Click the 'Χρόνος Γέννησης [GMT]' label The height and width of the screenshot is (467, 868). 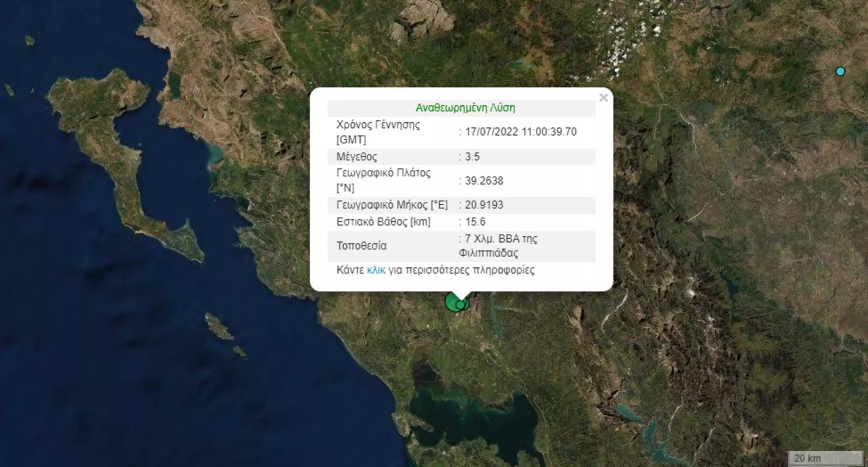pos(378,132)
